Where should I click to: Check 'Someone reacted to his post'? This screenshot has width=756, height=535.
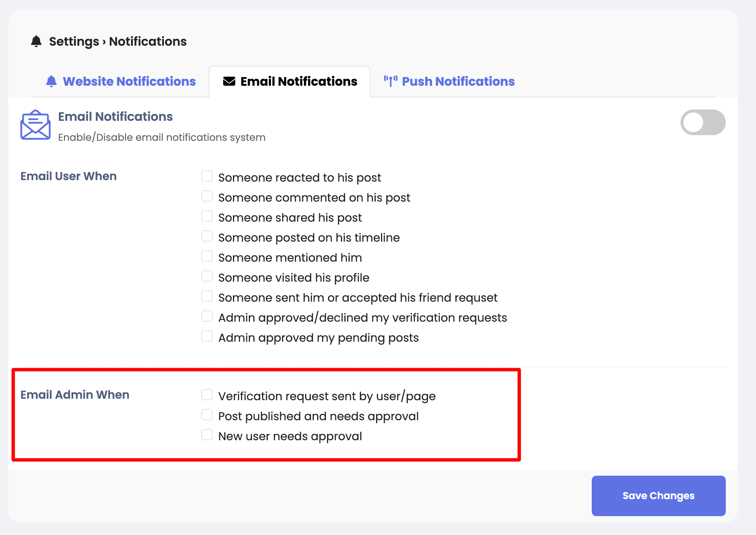(207, 176)
